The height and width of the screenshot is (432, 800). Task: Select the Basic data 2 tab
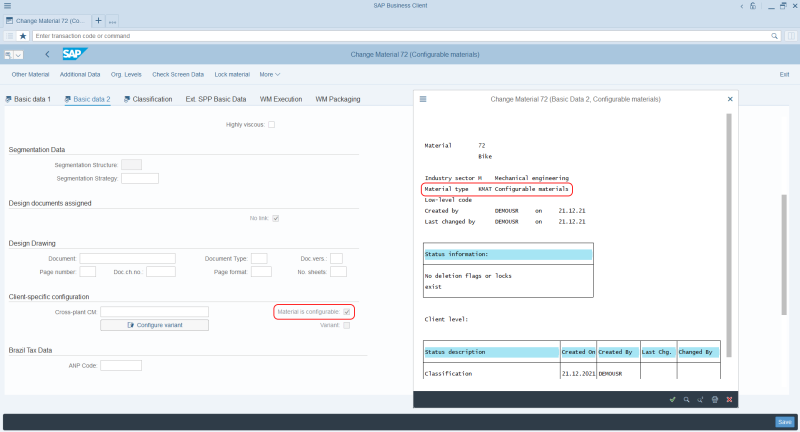tap(87, 99)
